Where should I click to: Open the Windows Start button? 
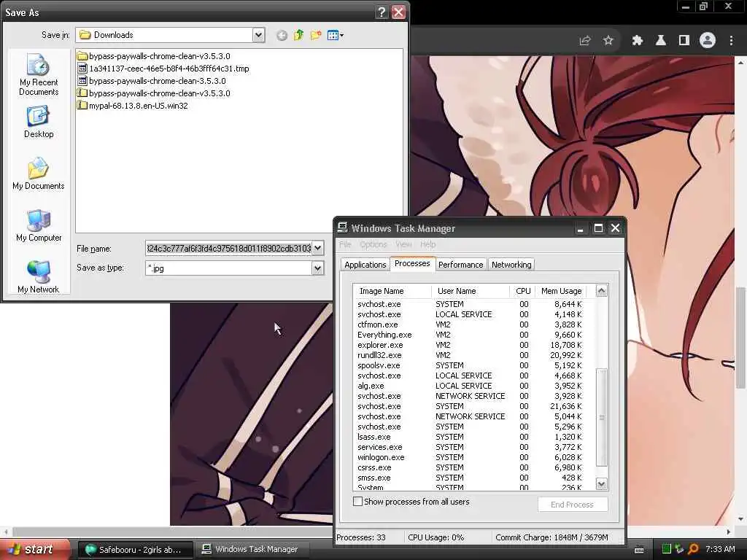tap(35, 550)
